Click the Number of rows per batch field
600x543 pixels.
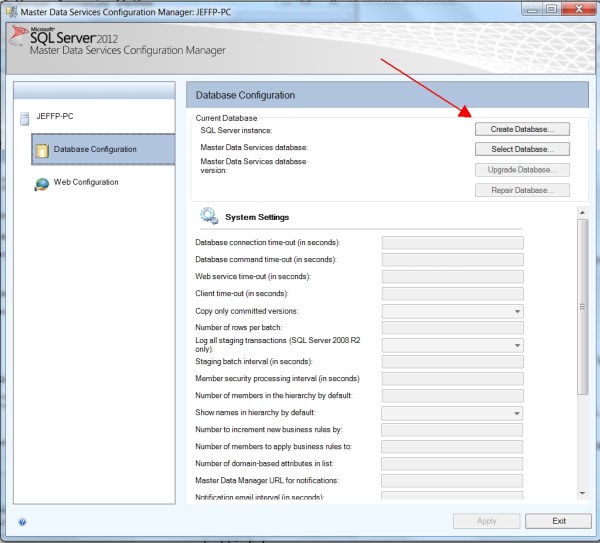tap(452, 328)
